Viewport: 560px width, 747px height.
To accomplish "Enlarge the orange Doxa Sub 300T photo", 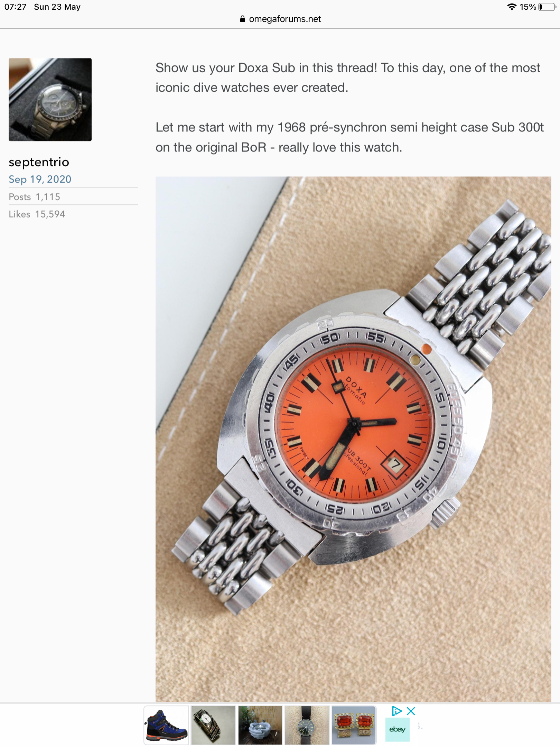I will tap(353, 439).
